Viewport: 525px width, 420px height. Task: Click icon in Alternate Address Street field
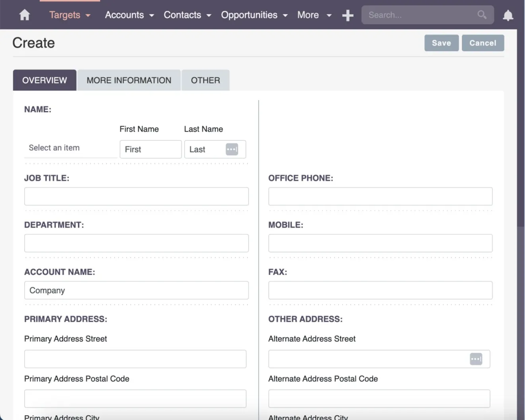[x=476, y=359]
